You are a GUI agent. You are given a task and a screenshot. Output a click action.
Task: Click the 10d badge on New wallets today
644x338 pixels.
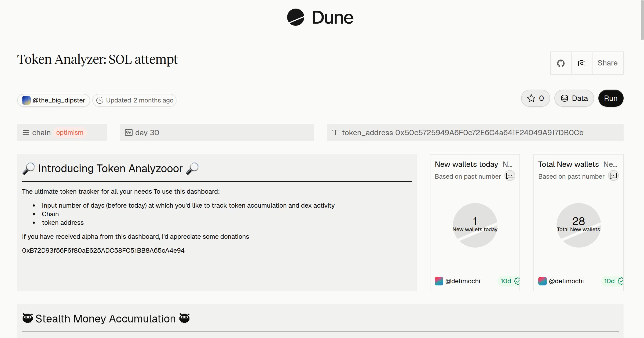click(x=509, y=281)
